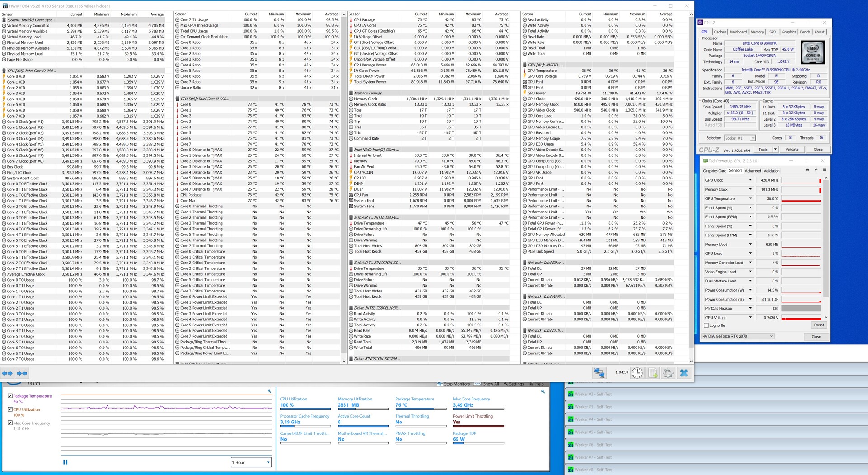The width and height of the screenshot is (868, 475).
Task: Open HWiNFO remote/network monitor icon
Action: [599, 373]
